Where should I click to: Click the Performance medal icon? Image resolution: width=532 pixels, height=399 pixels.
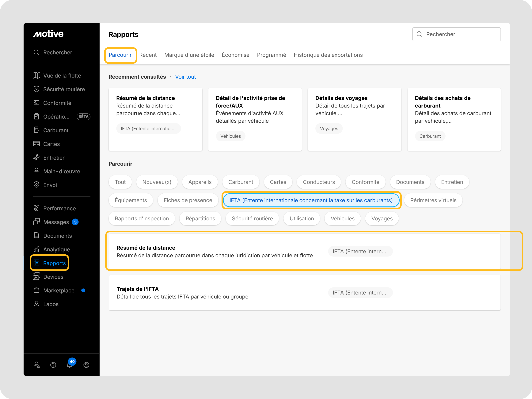36,208
